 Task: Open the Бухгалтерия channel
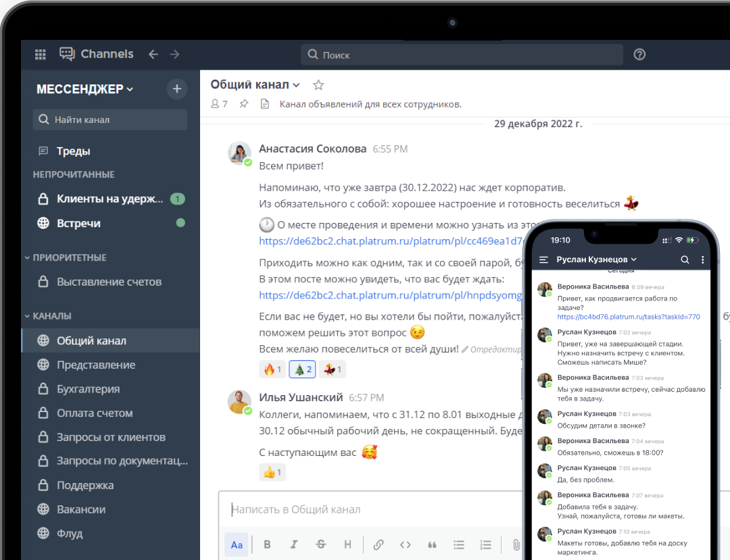(x=111, y=389)
